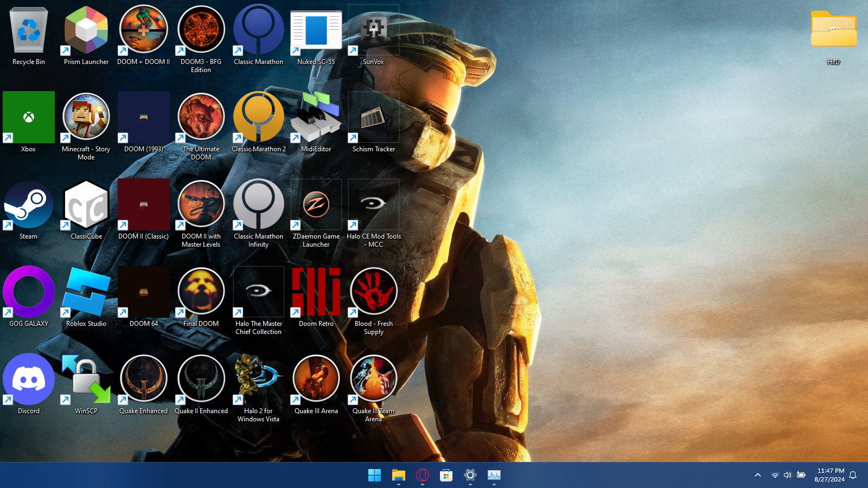
Task: Open Wi-Fi network quick settings
Action: [x=775, y=476]
